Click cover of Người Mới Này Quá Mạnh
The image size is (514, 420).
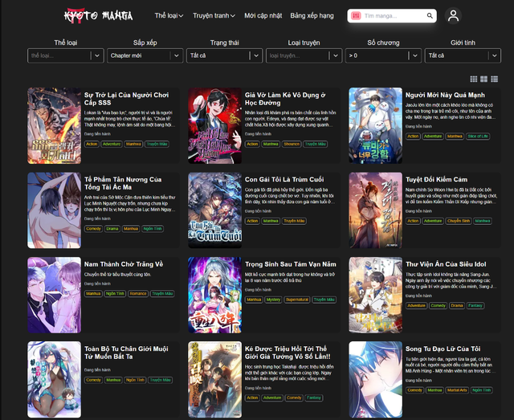coord(375,125)
